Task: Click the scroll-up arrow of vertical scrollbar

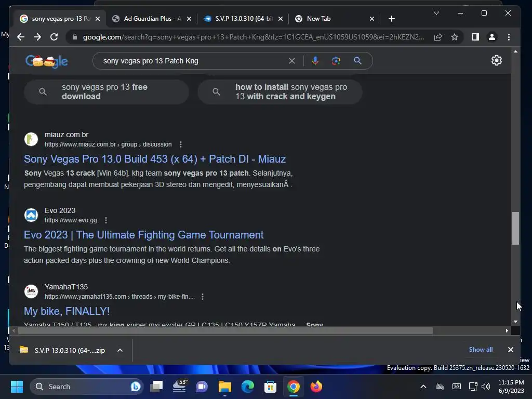Action: coord(515,51)
